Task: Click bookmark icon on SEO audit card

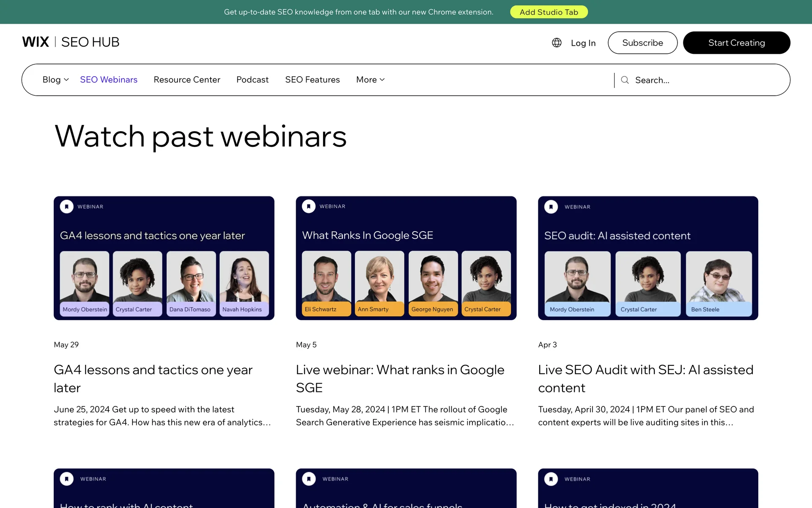Action: [x=551, y=207]
